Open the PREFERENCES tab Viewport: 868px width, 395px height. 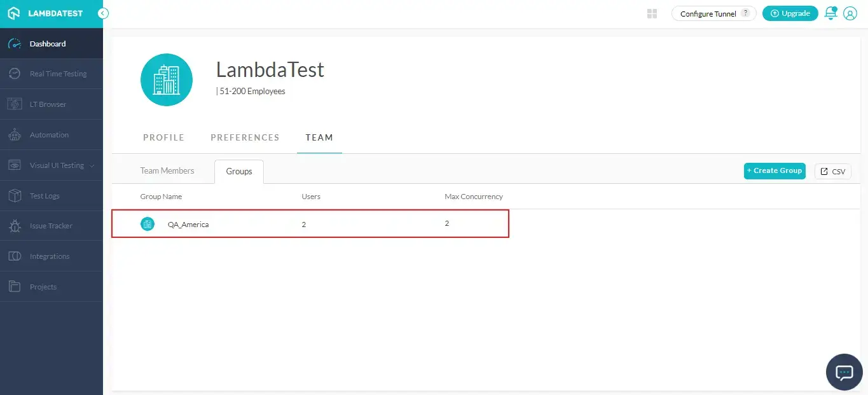click(245, 137)
